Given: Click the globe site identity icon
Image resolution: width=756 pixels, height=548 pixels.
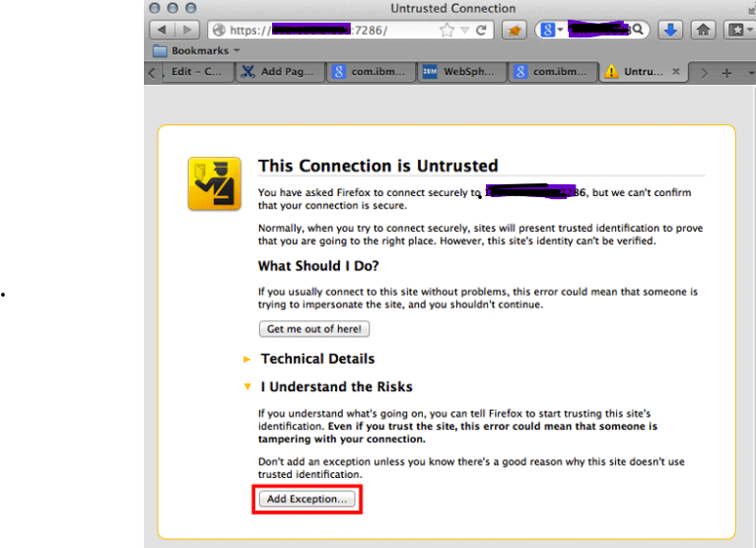Looking at the screenshot, I should point(219,30).
